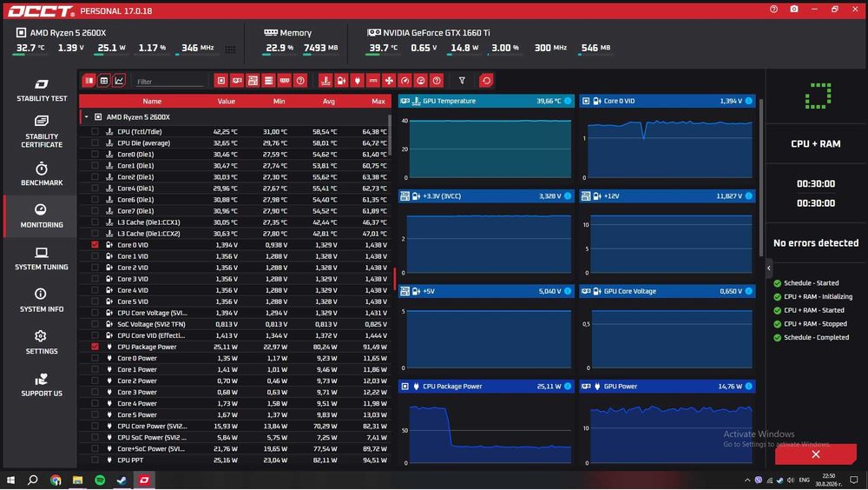868x490 pixels.
Task: Sort table by Max column header
Action: [x=378, y=102]
